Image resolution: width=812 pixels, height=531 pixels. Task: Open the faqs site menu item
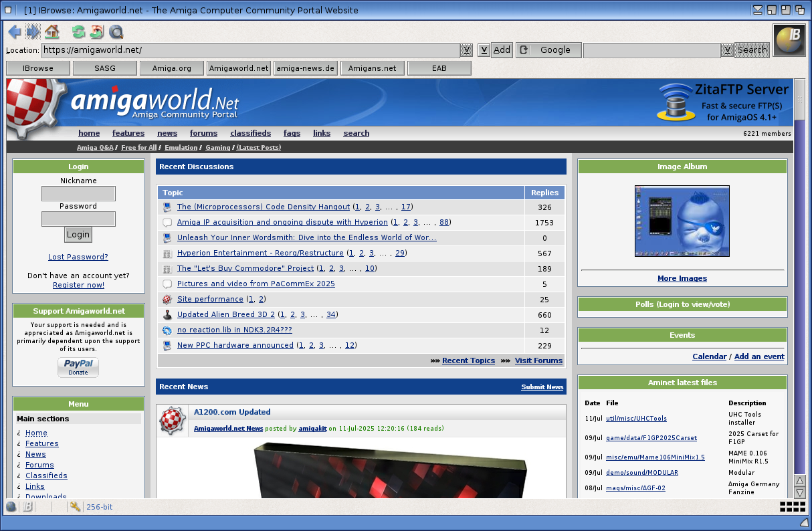click(x=292, y=133)
